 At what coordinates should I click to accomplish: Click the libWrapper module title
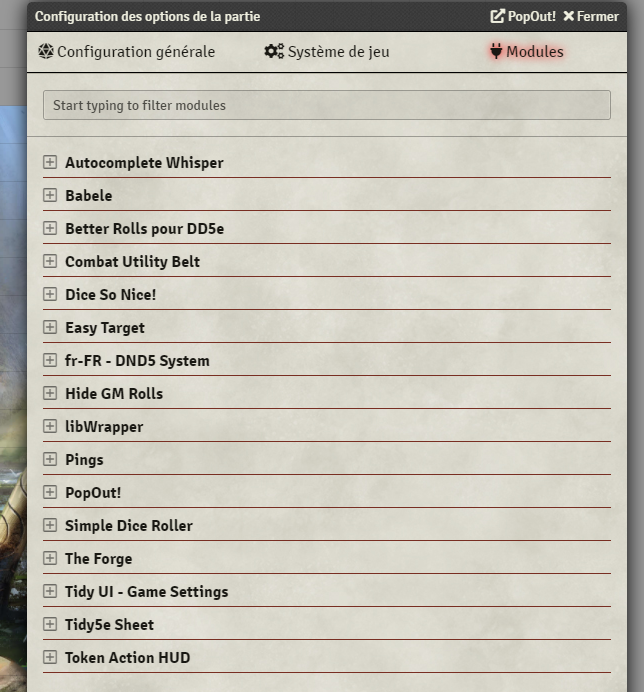(x=104, y=427)
